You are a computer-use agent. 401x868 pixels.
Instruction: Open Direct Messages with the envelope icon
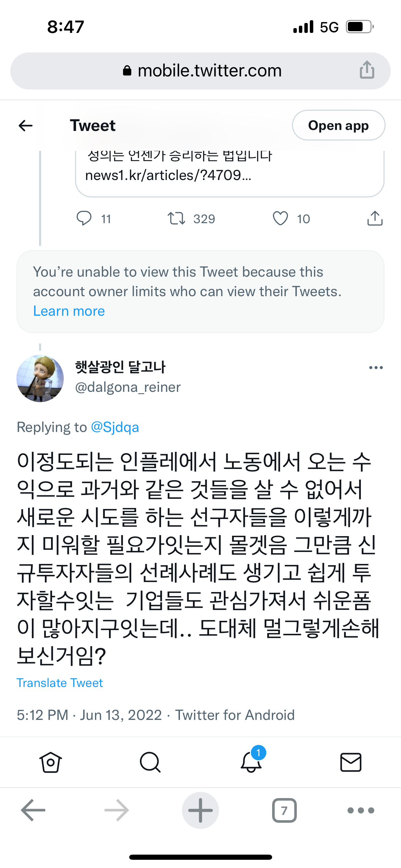point(351,762)
